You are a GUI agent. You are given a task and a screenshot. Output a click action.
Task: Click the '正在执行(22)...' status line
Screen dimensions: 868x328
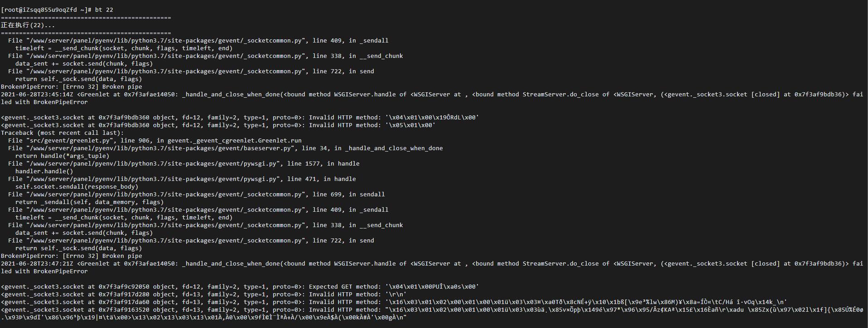coord(28,25)
